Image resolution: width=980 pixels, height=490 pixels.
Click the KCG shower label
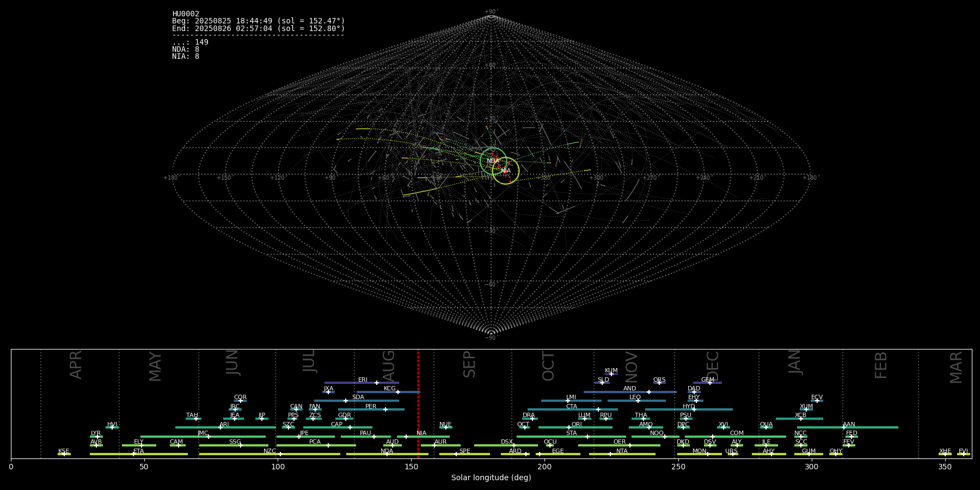tap(390, 389)
